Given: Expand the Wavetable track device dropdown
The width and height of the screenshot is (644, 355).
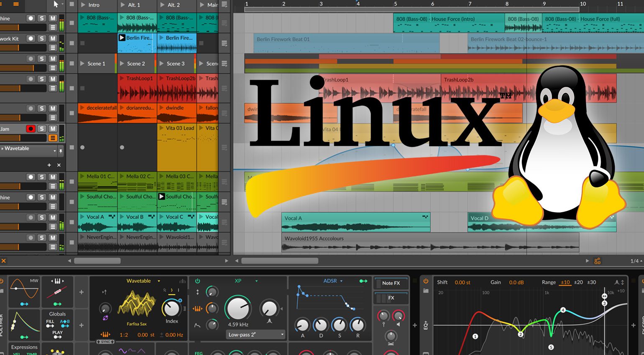Looking at the screenshot, I should 55,151.
